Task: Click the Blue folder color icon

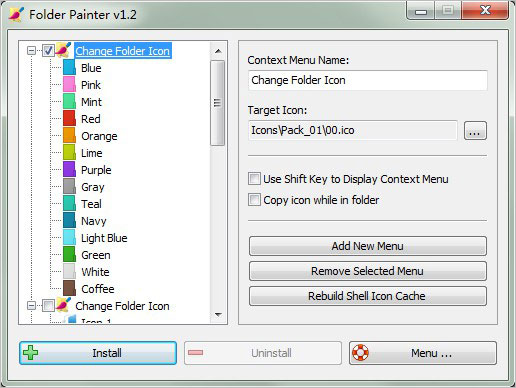Action: 69,68
